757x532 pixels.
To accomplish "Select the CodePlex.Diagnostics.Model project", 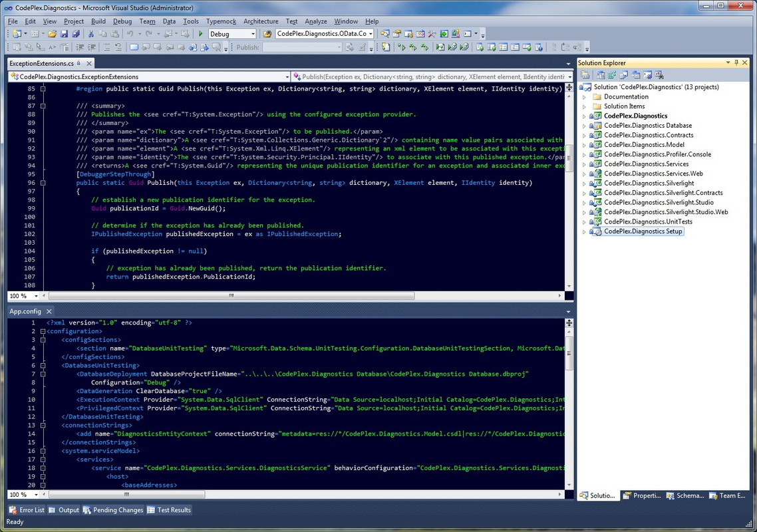I will pyautogui.click(x=644, y=145).
